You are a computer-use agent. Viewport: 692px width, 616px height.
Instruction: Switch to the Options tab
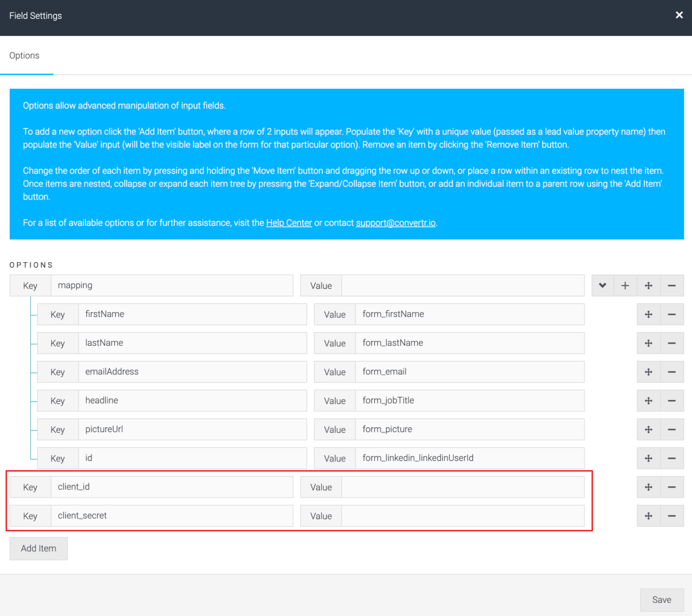tap(24, 55)
